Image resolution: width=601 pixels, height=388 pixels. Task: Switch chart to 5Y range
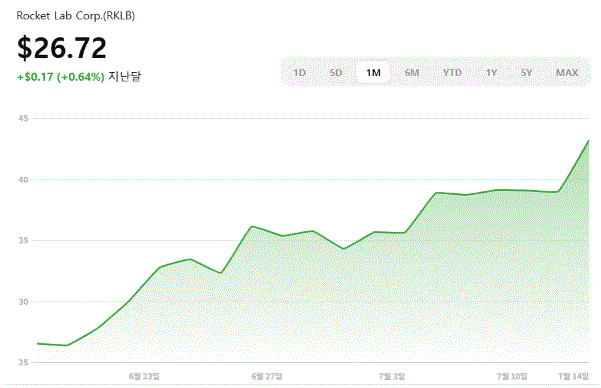coord(526,72)
